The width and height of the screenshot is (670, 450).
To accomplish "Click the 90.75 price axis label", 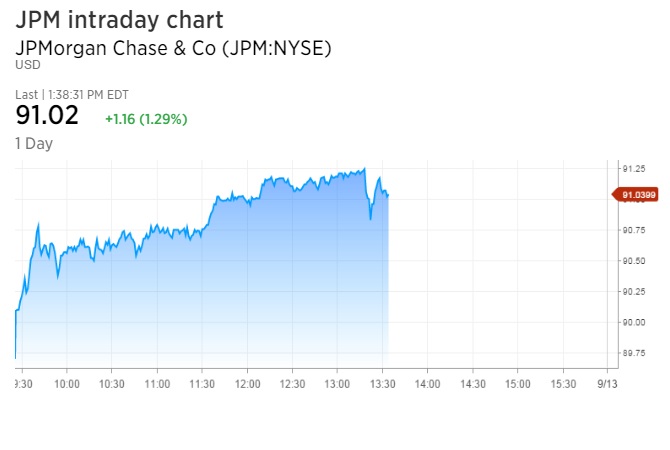I will [633, 230].
